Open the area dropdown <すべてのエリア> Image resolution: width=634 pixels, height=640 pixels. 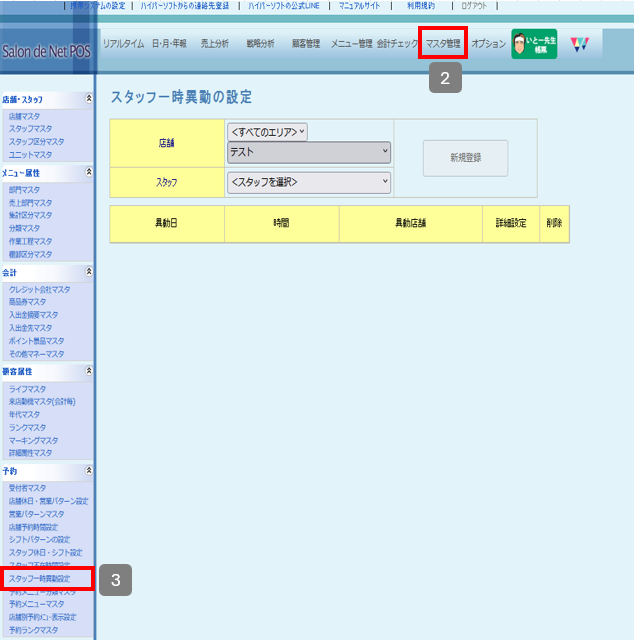[x=268, y=132]
